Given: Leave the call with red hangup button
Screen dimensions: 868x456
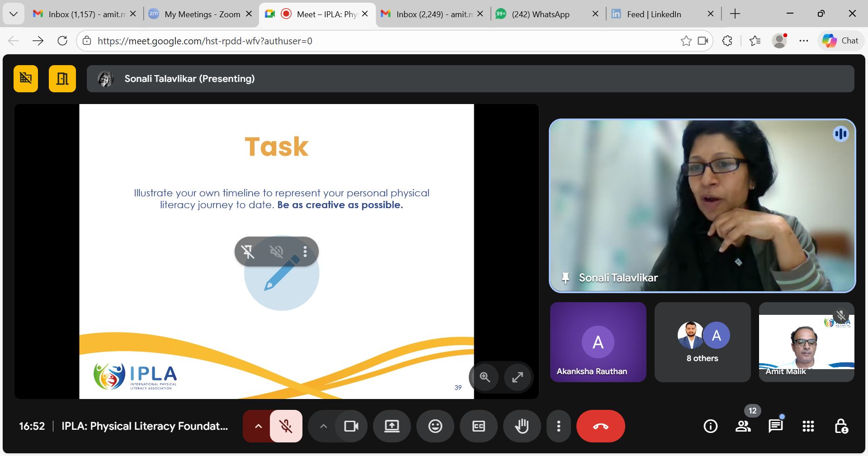Looking at the screenshot, I should tap(600, 426).
